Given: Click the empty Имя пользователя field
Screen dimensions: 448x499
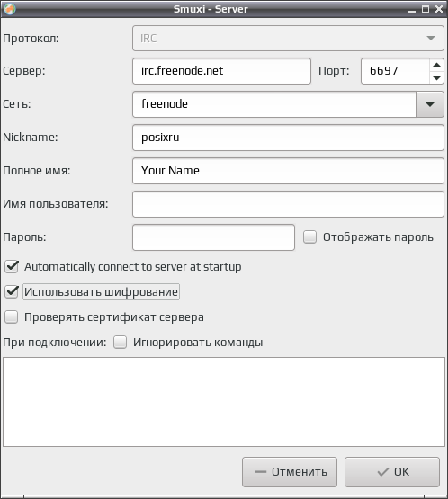Looking at the screenshot, I should [x=288, y=204].
